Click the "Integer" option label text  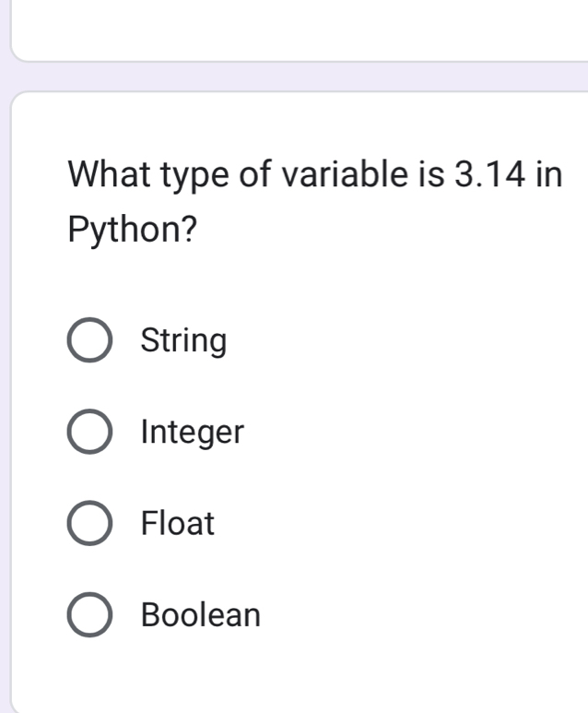point(192,432)
